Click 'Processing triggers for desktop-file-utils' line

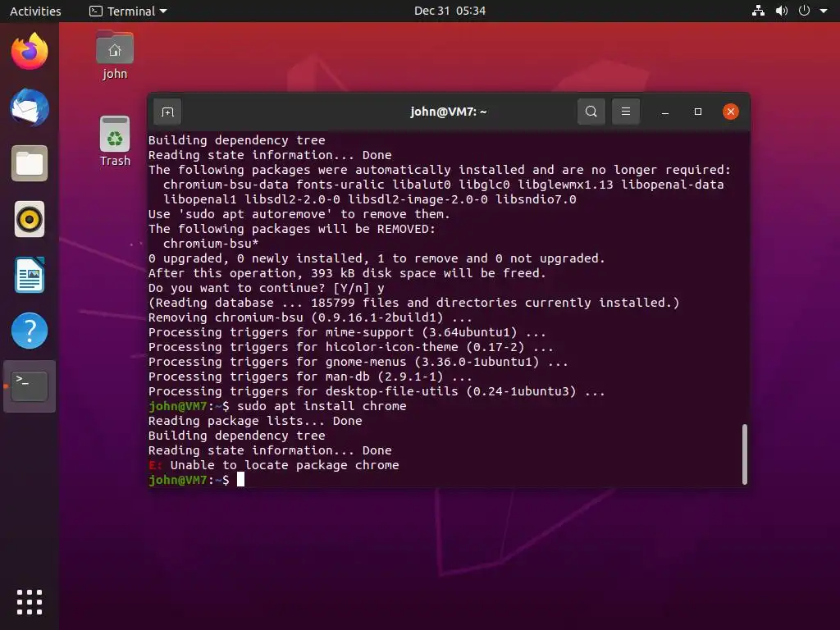point(377,391)
